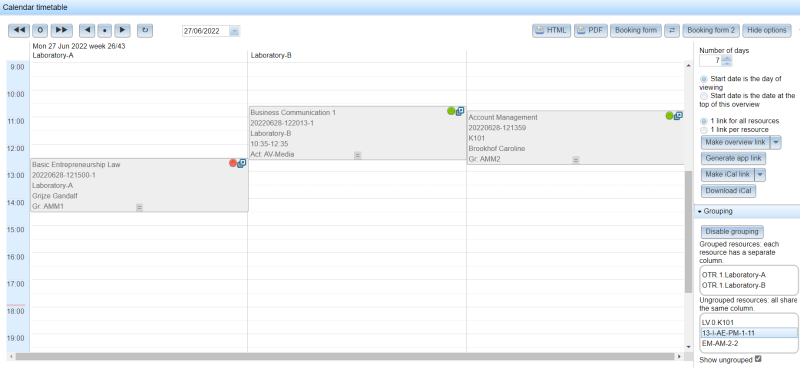The width and height of the screenshot is (800, 368).
Task: Click '10:35-12:35' in Business Communication event
Action: point(269,144)
